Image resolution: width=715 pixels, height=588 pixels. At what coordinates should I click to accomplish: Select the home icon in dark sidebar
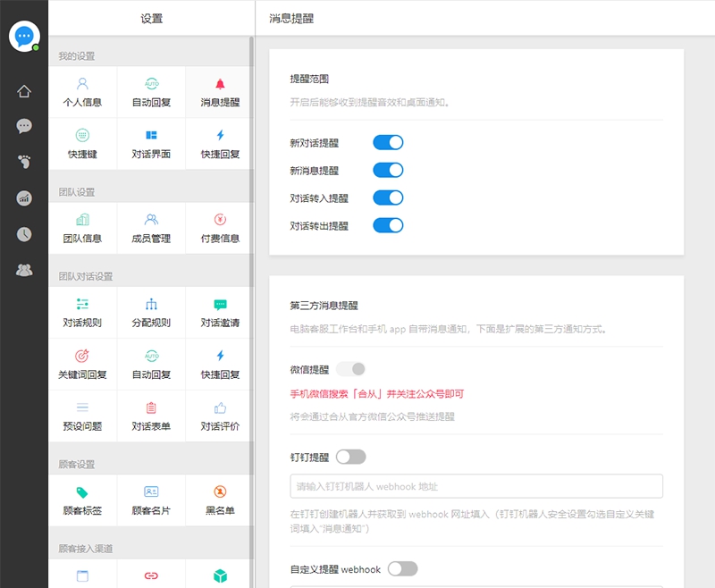point(23,89)
